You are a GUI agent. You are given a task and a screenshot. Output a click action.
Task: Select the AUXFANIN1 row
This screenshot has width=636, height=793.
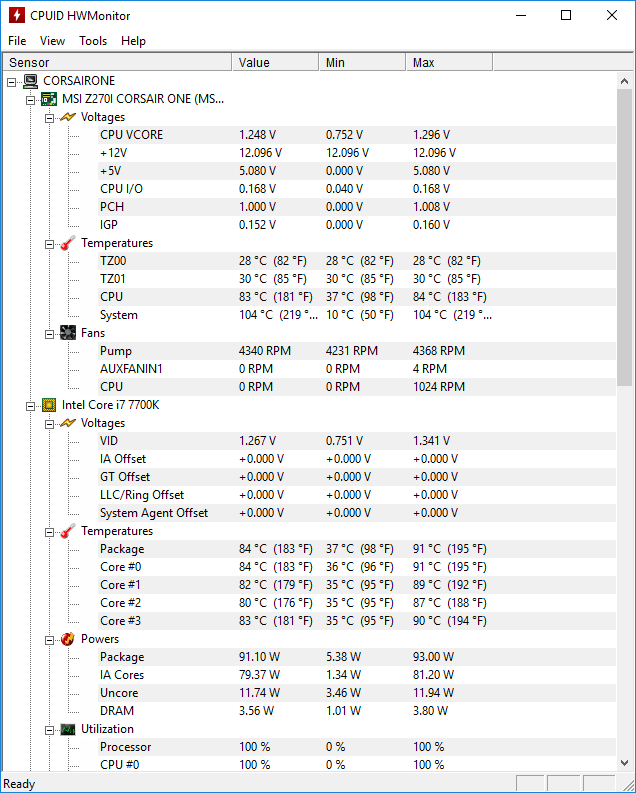pos(357,369)
